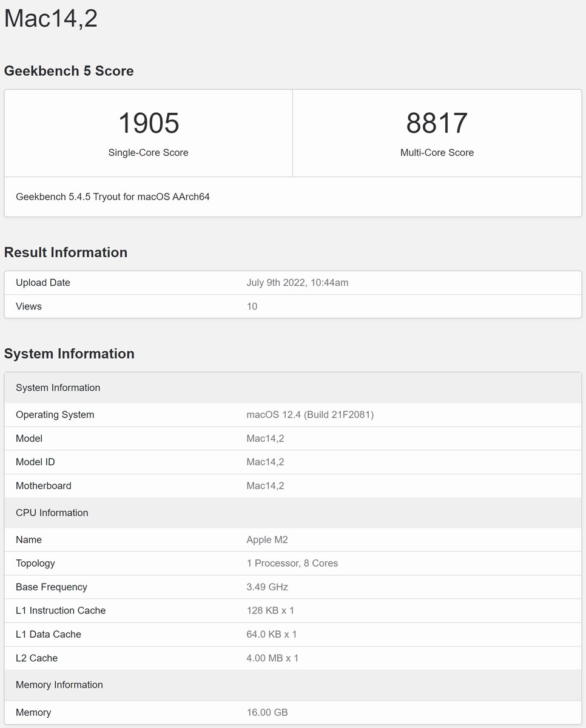Select the 1905 single-core score value
The height and width of the screenshot is (728, 586).
point(149,123)
